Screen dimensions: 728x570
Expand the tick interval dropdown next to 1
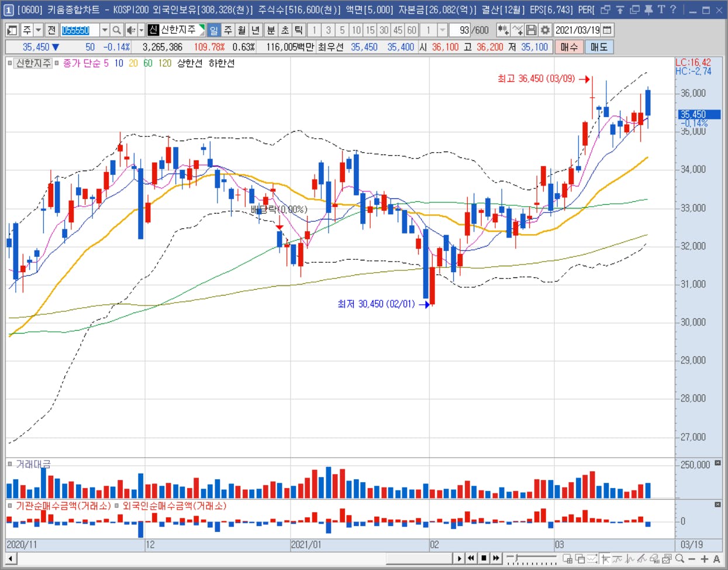443,30
